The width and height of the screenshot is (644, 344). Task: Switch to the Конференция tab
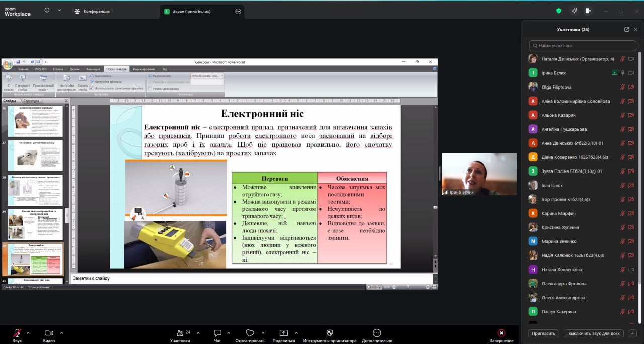tap(92, 11)
